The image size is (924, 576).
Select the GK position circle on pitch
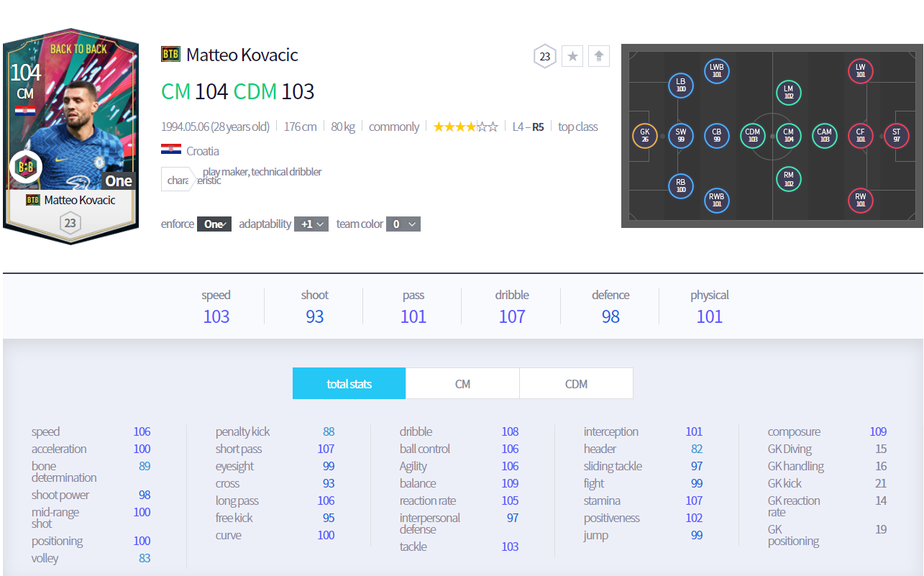pyautogui.click(x=644, y=135)
